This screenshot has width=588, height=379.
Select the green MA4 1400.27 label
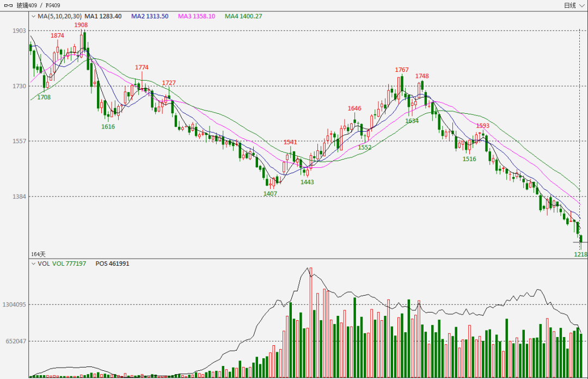(243, 16)
